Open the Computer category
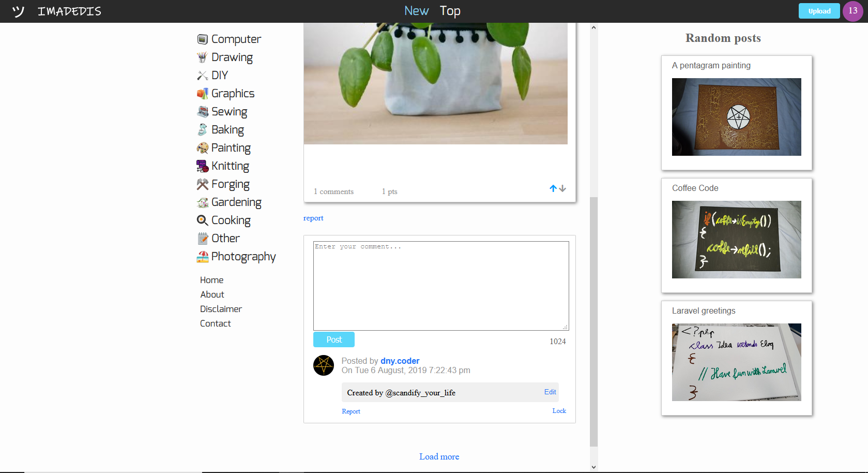The image size is (868, 473). tap(236, 39)
